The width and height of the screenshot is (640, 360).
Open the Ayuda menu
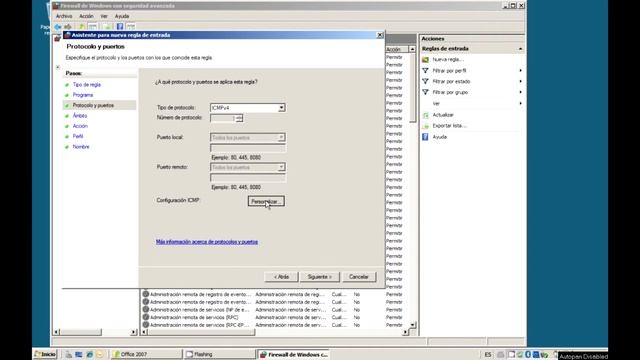pyautogui.click(x=122, y=16)
